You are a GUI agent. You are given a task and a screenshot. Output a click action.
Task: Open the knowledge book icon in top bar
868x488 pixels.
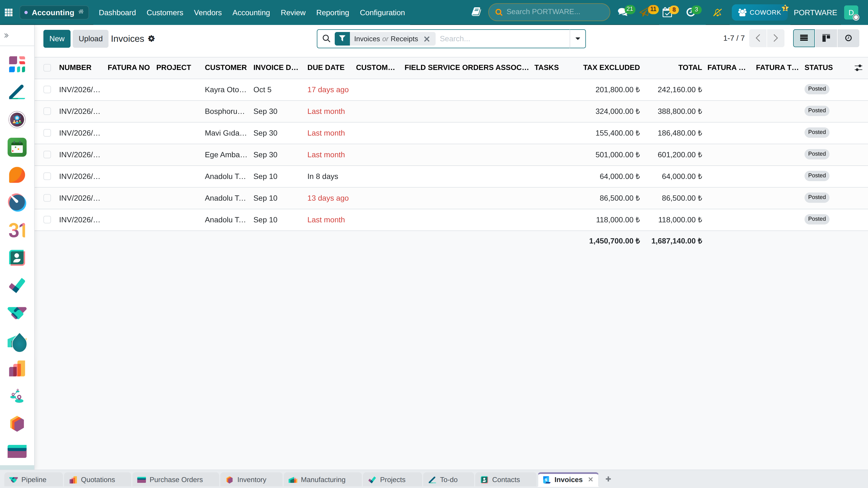coord(476,12)
